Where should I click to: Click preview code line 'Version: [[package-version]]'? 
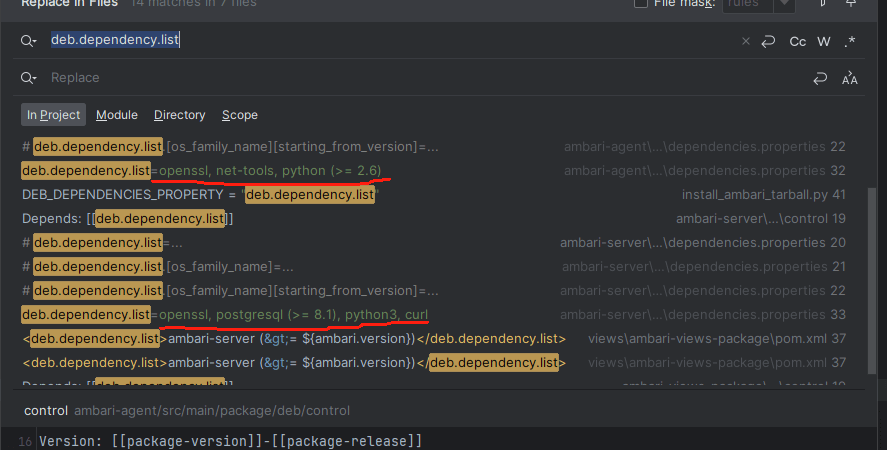pos(231,441)
